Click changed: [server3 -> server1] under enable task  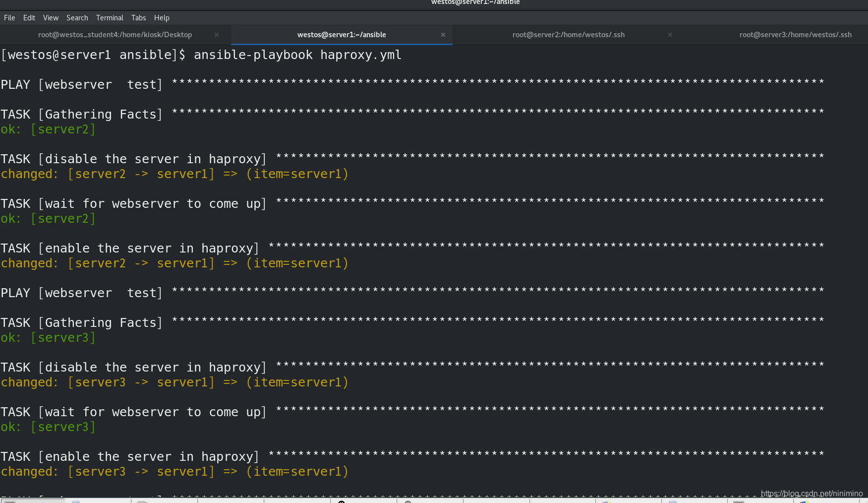coord(174,472)
